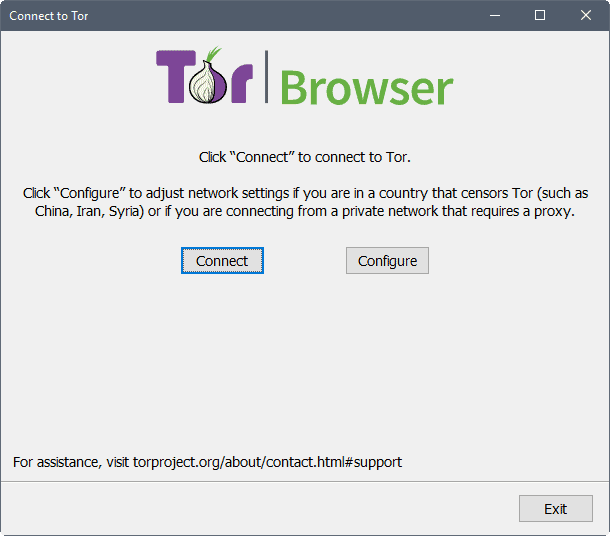This screenshot has width=610, height=536.
Task: Click the text 'Click "Connect" to connect to Tor.'
Action: tap(305, 157)
